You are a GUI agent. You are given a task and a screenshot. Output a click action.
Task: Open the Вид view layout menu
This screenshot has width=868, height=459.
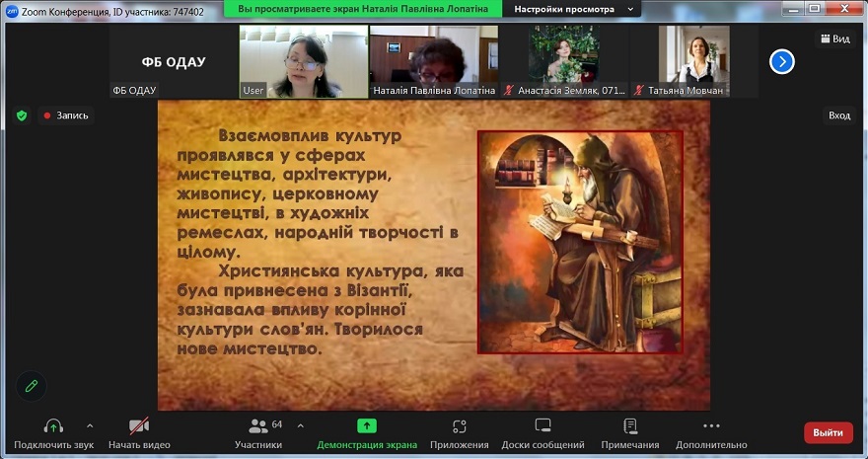(x=833, y=38)
